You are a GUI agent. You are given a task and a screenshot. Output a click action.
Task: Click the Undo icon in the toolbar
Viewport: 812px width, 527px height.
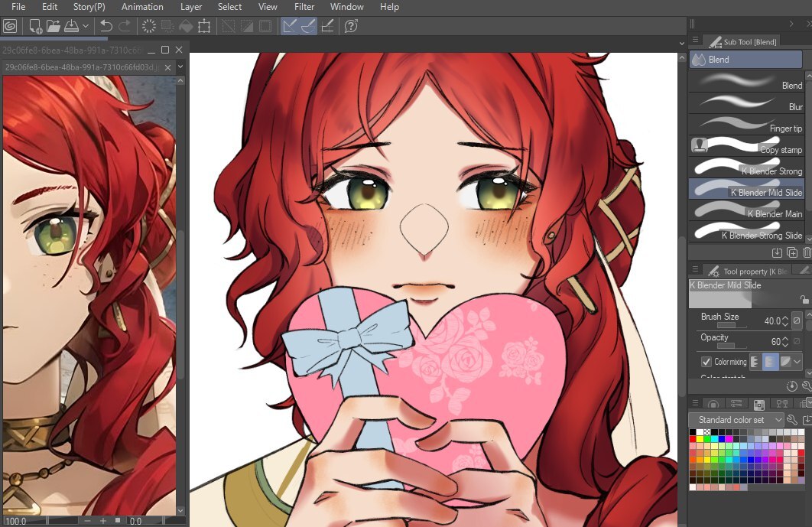106,26
